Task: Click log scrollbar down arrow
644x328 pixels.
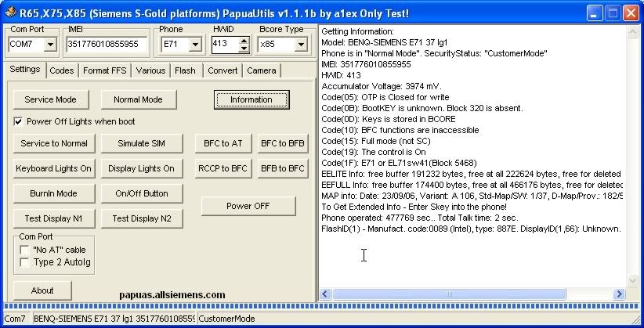Action: (632, 281)
